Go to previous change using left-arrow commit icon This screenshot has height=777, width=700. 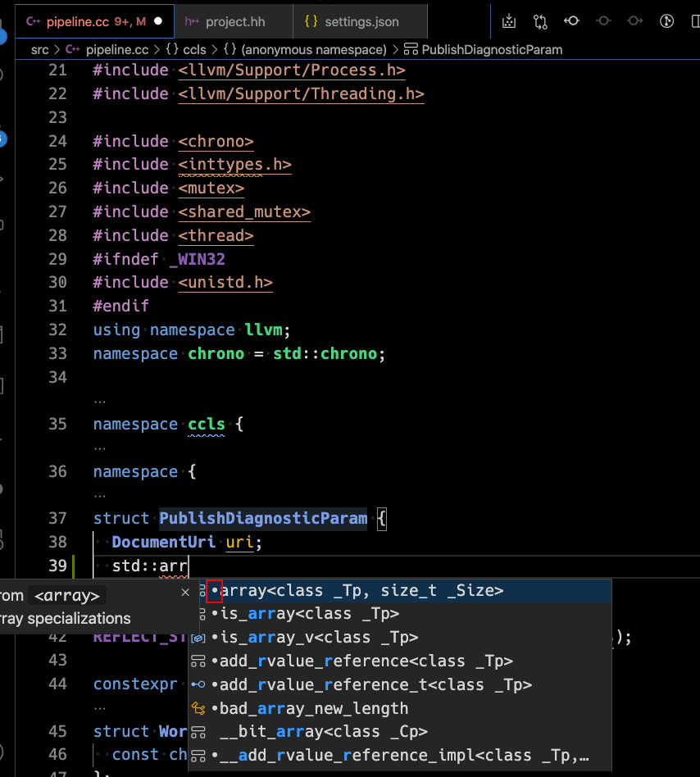click(572, 21)
